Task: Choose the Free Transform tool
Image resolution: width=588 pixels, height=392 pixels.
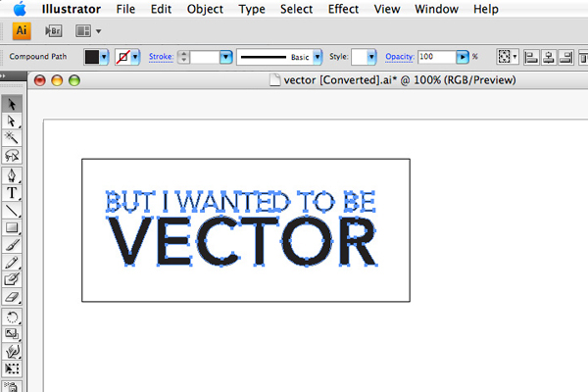Action: pos(12,368)
